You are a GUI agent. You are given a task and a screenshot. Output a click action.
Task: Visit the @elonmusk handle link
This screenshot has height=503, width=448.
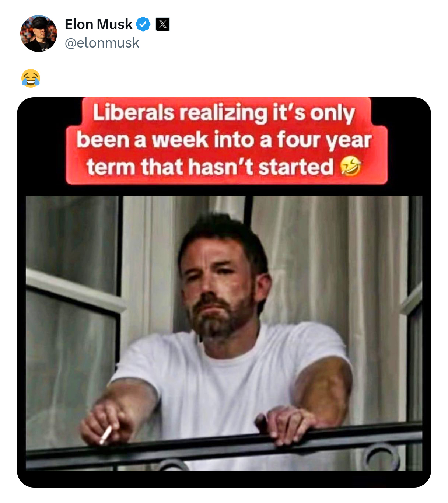pos(102,43)
